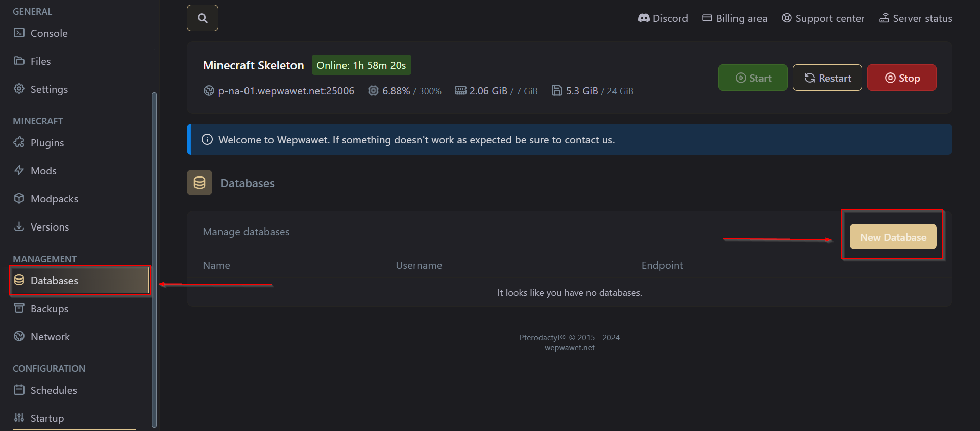Click the 5.3 GiB disk usage value
This screenshot has width=980, height=431.
click(x=582, y=91)
